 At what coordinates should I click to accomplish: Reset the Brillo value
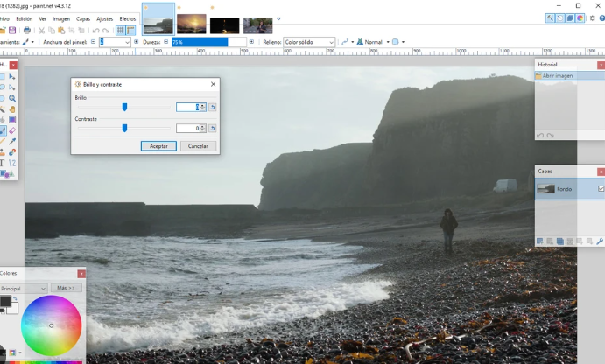(212, 108)
